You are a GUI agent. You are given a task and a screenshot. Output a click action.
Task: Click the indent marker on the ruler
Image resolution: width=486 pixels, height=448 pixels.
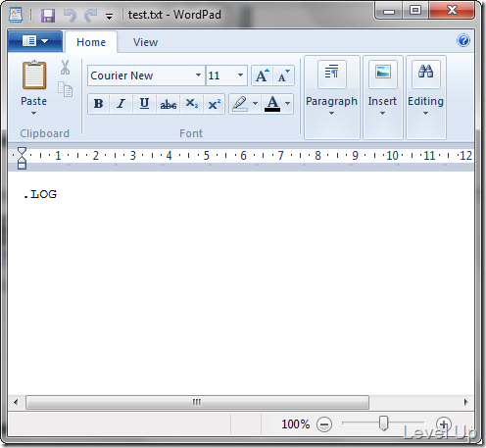[22, 158]
